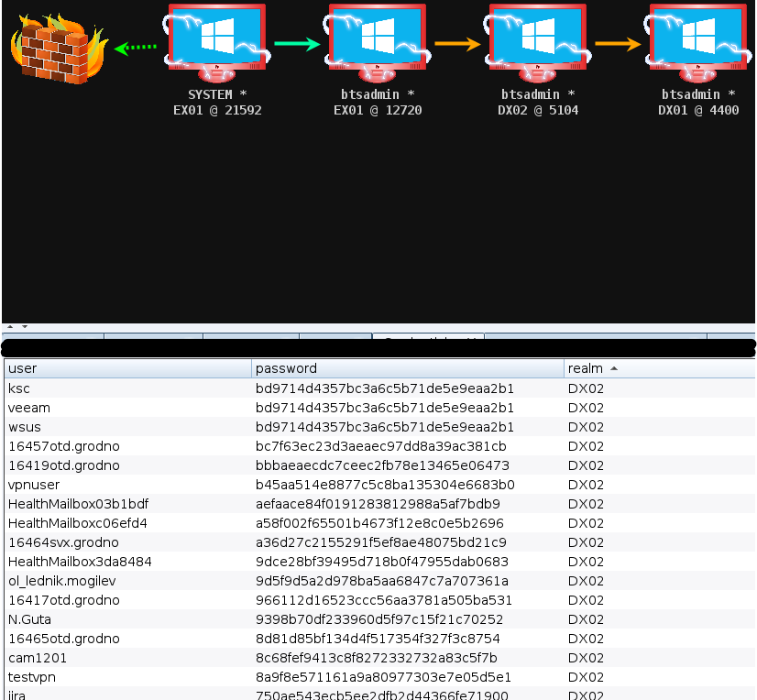Select the firewall icon in the pivot graph
Image resolution: width=757 pixels, height=700 pixels.
(59, 49)
